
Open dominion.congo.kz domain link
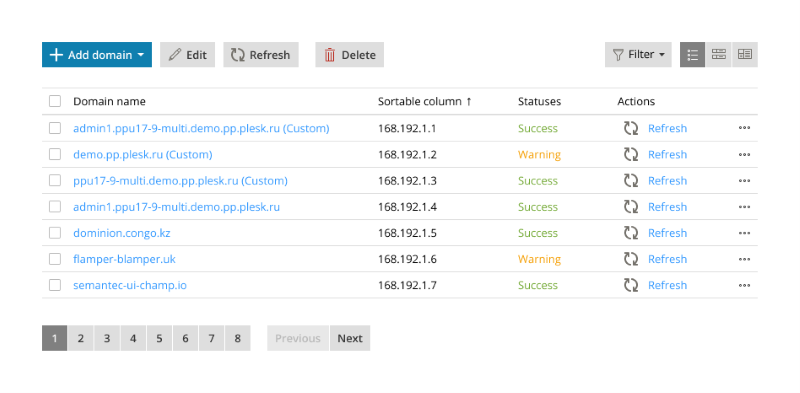coord(121,233)
